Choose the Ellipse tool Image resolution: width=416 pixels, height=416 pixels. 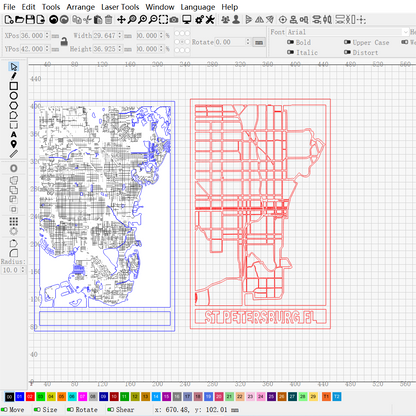pyautogui.click(x=13, y=96)
